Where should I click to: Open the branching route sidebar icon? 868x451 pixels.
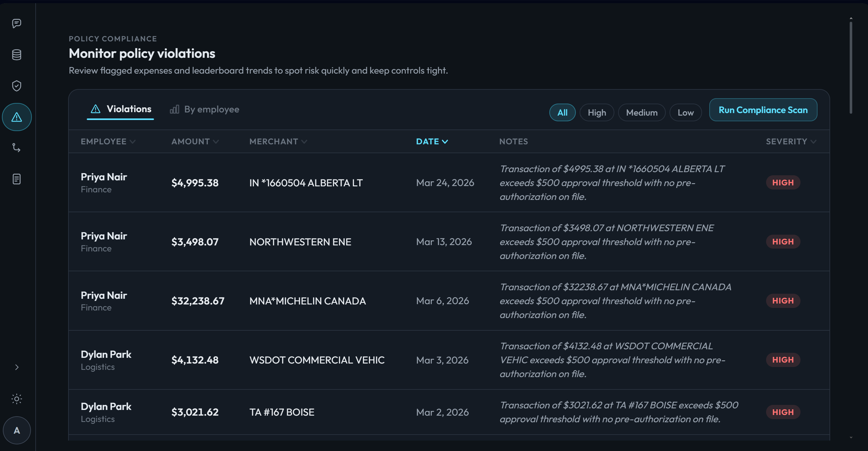click(16, 148)
